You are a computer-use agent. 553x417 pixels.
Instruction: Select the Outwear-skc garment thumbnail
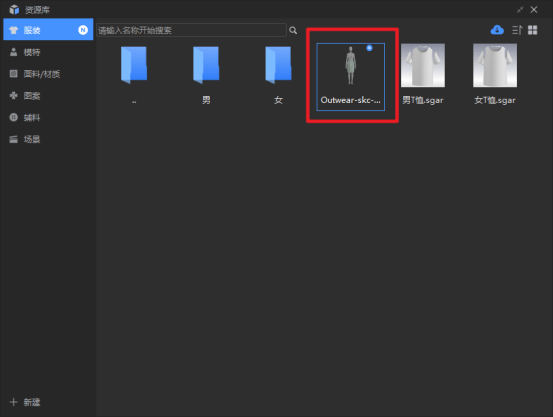click(x=351, y=77)
